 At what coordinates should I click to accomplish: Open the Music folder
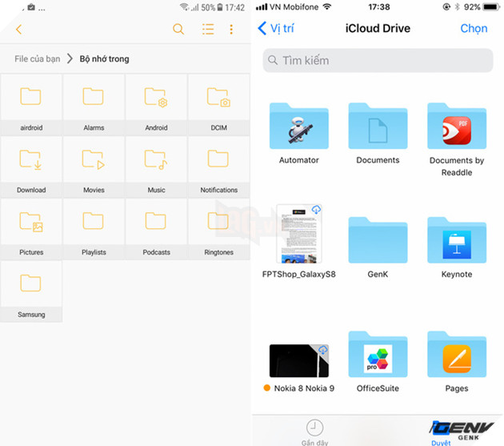156,167
